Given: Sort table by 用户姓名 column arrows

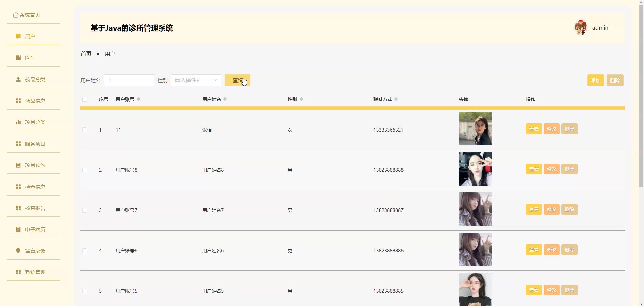Looking at the screenshot, I should pos(225,99).
